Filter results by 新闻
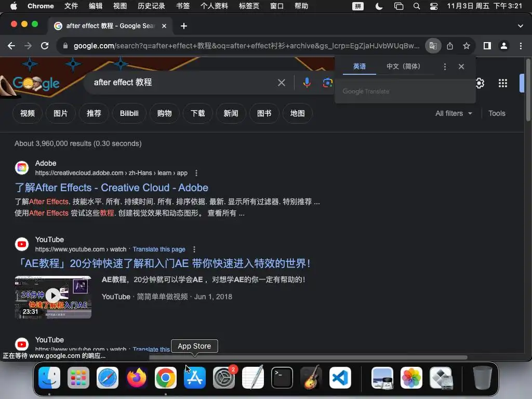 [x=231, y=113]
